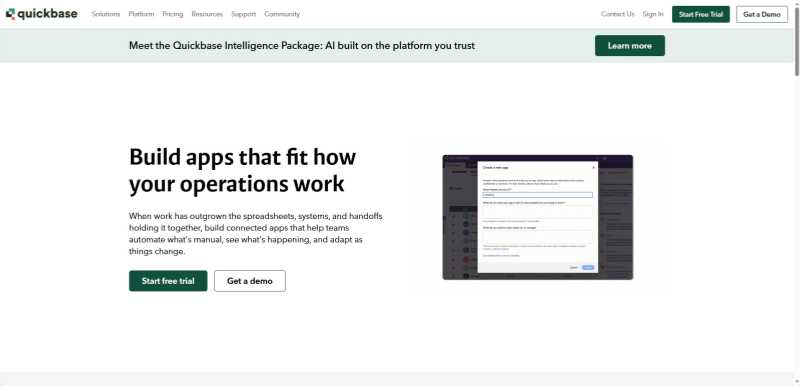Click the Build apps that fit heading
This screenshot has width=800, height=386.
click(242, 170)
